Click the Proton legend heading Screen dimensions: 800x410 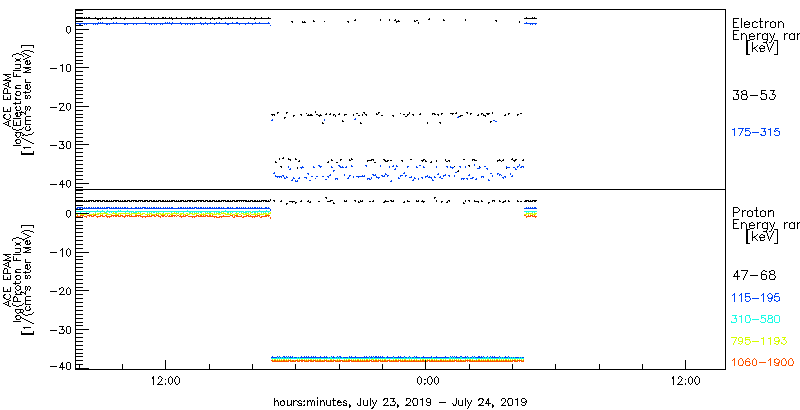pyautogui.click(x=753, y=213)
